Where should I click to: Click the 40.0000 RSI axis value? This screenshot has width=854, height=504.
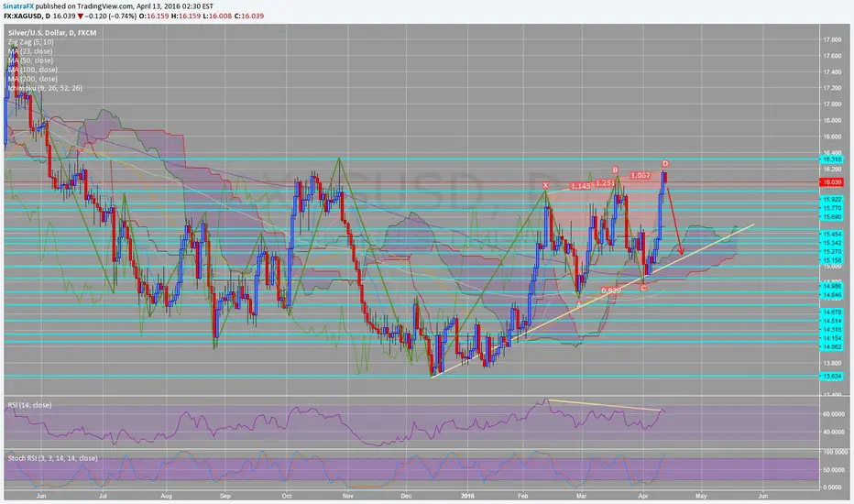(x=833, y=433)
